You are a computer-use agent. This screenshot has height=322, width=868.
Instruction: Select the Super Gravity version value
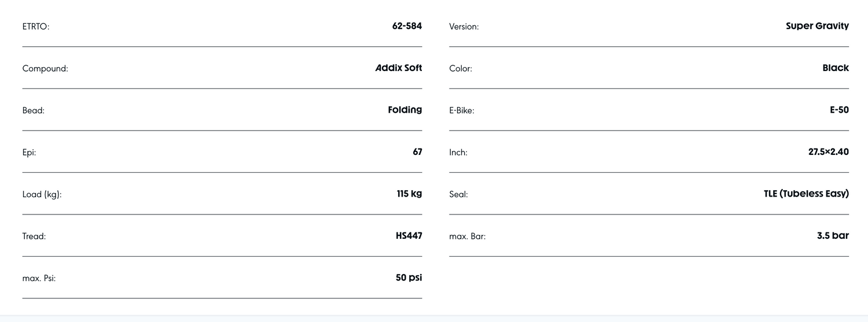[817, 26]
